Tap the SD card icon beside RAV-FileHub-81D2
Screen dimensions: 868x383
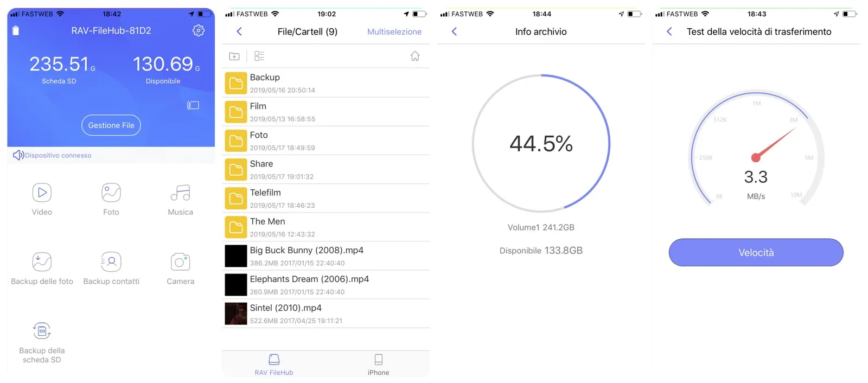[x=16, y=31]
